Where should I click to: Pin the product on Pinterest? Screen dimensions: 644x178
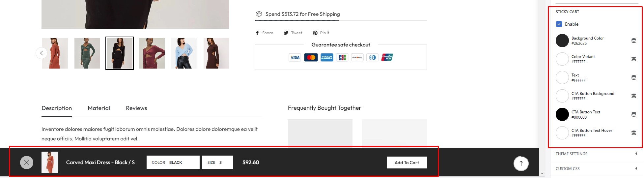click(321, 33)
